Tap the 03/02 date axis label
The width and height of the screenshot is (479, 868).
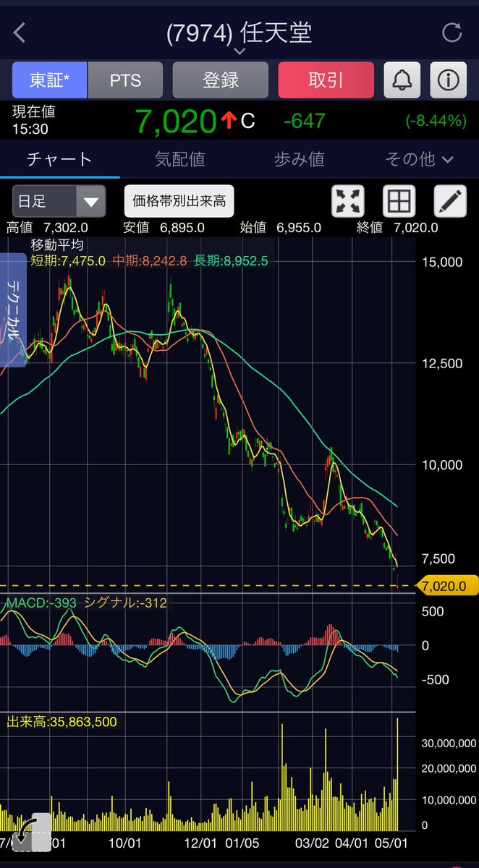313,843
